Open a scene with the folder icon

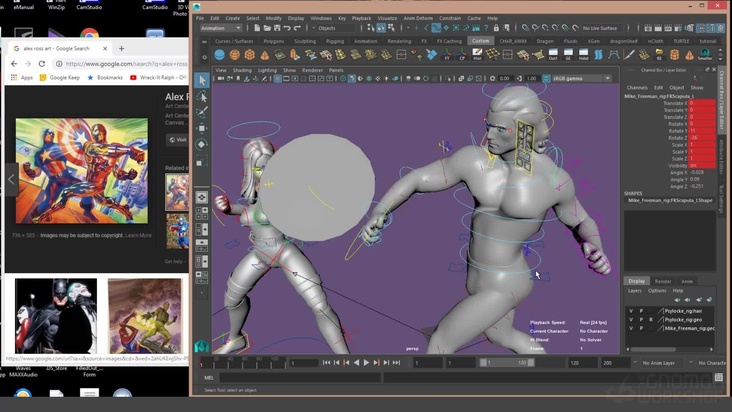[x=267, y=28]
